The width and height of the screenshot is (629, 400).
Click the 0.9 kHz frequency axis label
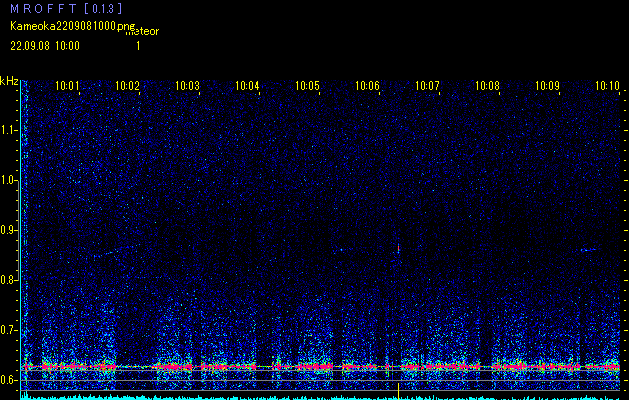[8, 230]
